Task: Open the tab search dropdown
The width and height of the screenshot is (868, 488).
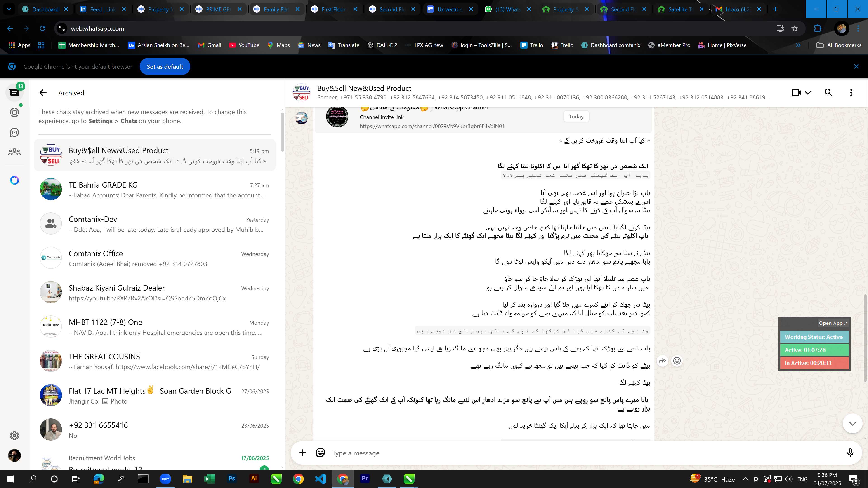Action: (9, 9)
